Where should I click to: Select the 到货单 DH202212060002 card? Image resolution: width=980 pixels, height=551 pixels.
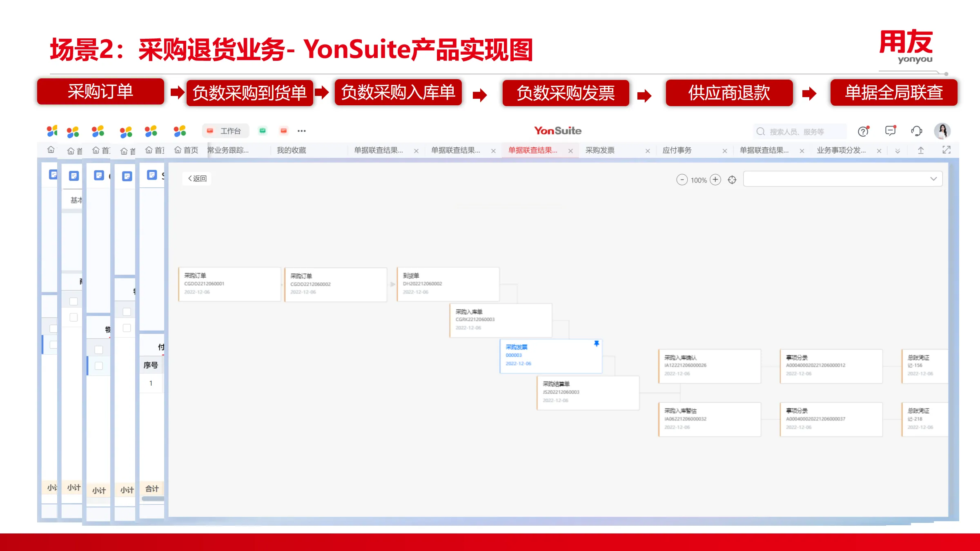(448, 284)
